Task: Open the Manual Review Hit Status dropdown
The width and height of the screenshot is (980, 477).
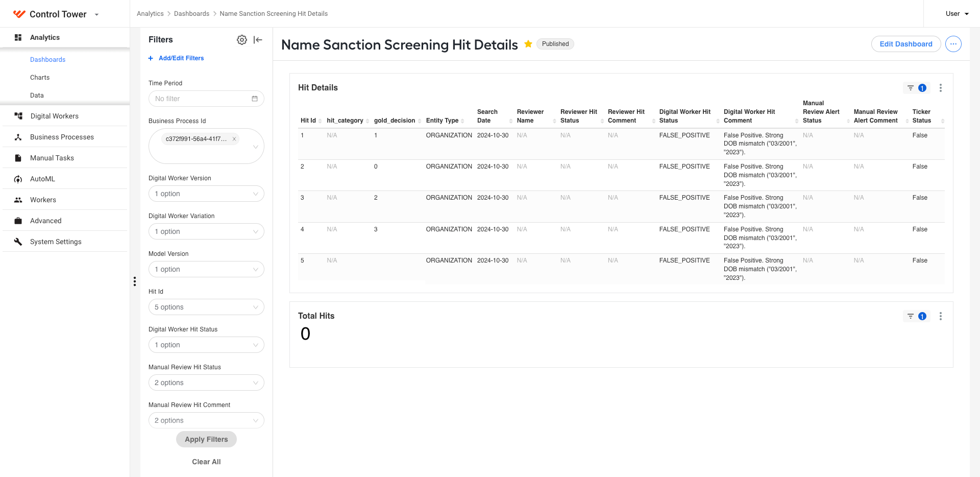Action: 206,383
